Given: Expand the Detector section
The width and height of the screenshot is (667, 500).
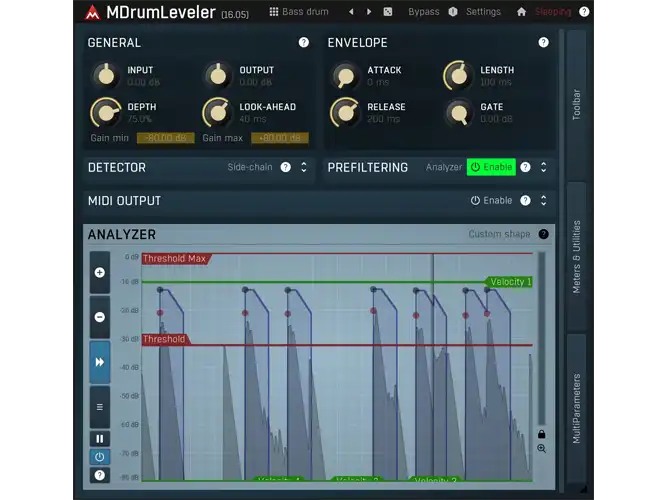Looking at the screenshot, I should pos(304,167).
